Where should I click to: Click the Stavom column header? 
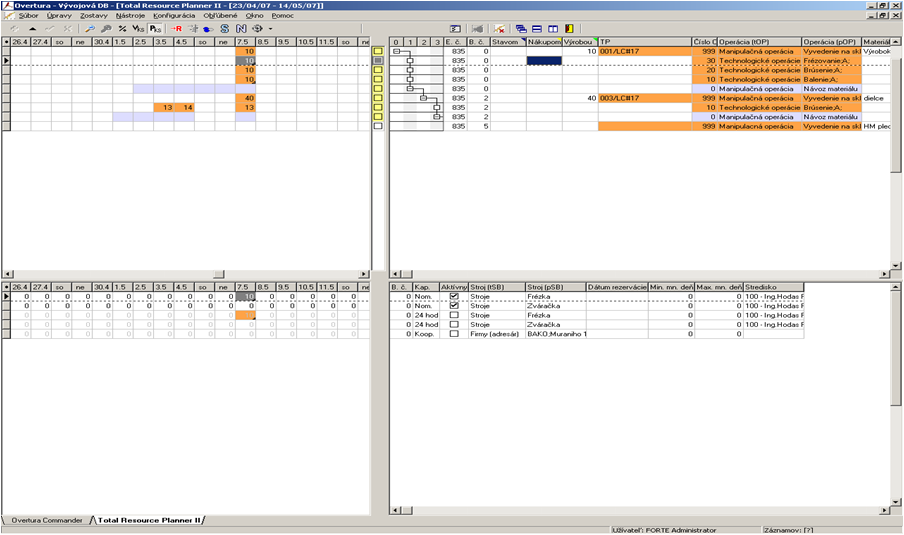(x=508, y=42)
